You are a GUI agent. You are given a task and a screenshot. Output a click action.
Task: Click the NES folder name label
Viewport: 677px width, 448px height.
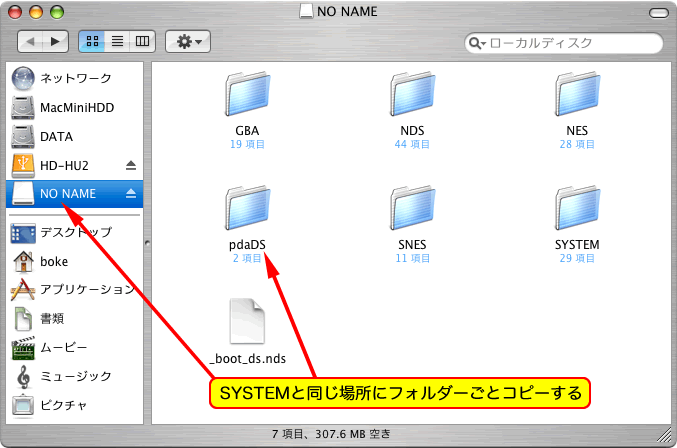point(577,130)
